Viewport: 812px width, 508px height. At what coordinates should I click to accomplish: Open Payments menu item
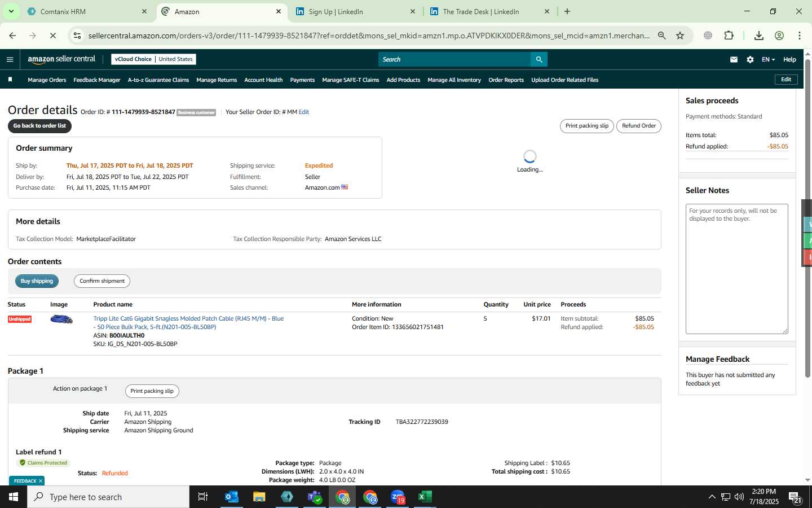point(302,80)
